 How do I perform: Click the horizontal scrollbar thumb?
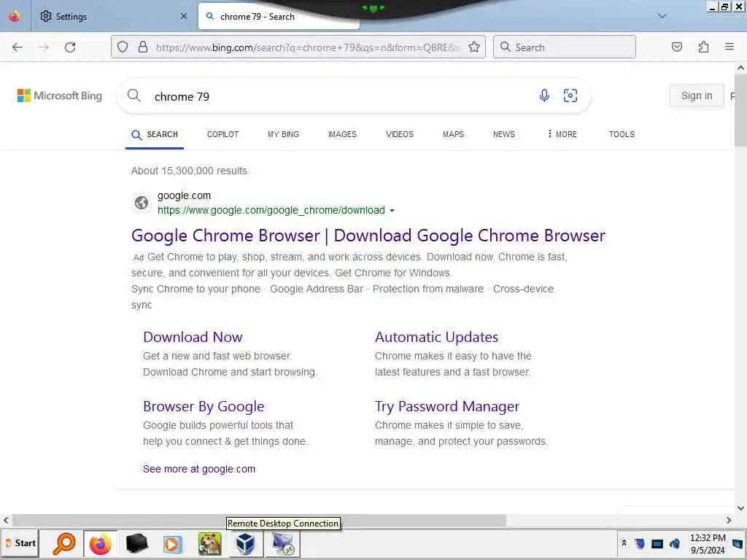[259, 519]
